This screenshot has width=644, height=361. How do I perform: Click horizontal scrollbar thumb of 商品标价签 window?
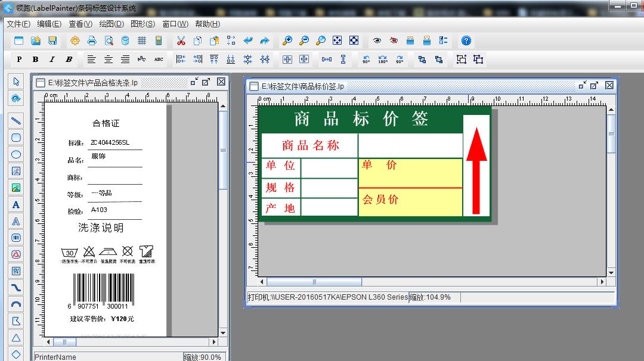point(314,282)
